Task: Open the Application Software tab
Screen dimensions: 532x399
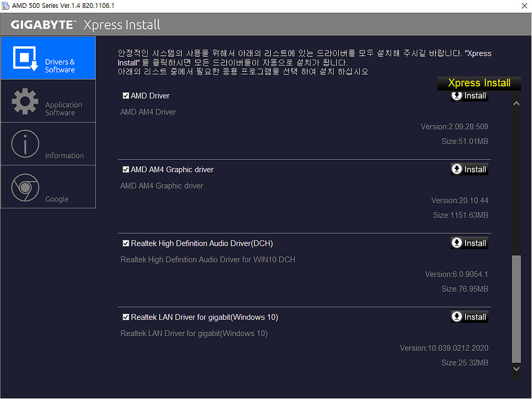Action: pyautogui.click(x=48, y=101)
